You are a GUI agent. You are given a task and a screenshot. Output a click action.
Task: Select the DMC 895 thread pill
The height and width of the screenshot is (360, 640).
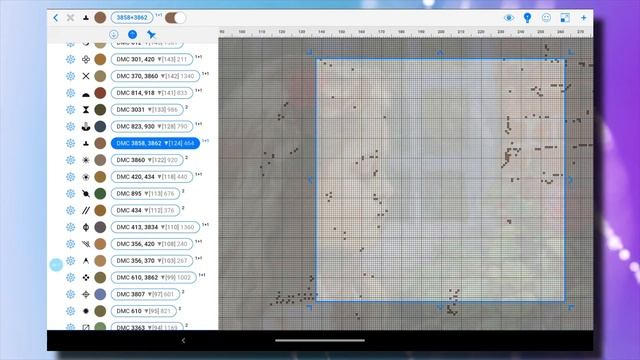click(145, 193)
